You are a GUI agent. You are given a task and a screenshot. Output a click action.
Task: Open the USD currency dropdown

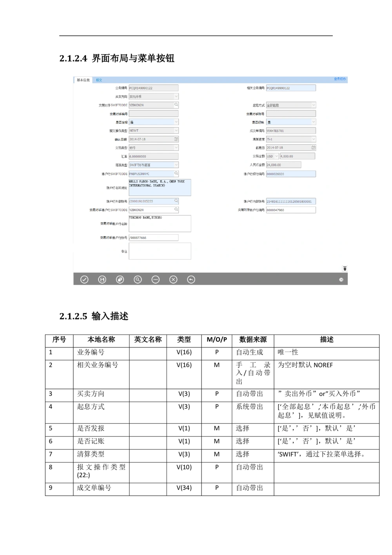[276, 156]
